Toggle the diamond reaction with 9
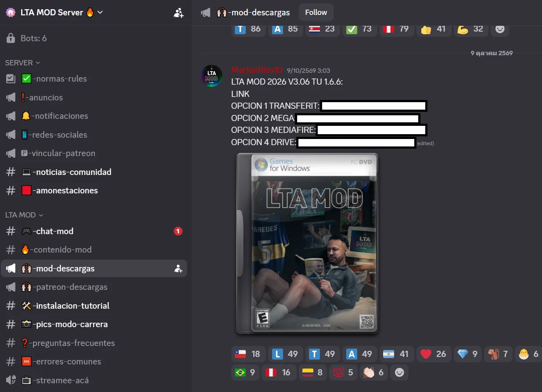 point(467,354)
